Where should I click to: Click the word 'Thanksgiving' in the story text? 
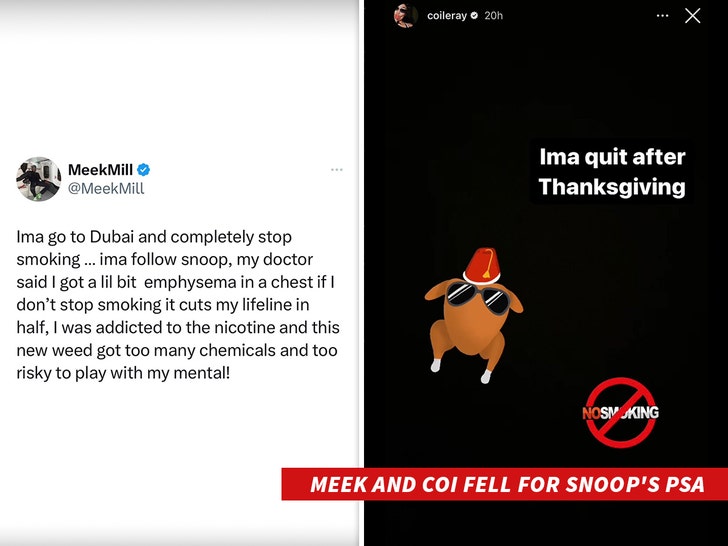pyautogui.click(x=612, y=188)
